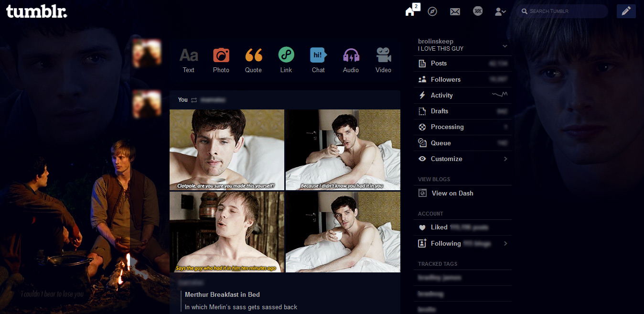Click the second blurred tracked tag

pos(431,294)
